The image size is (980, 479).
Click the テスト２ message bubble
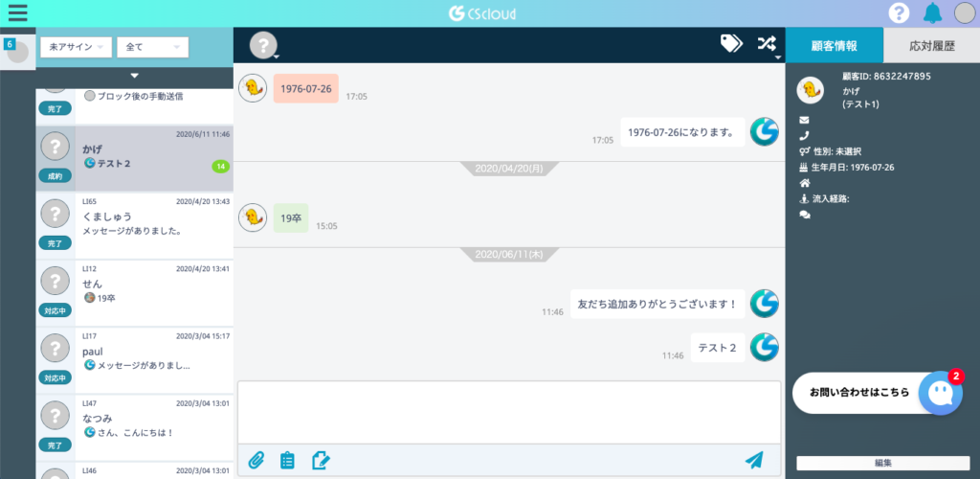click(718, 348)
